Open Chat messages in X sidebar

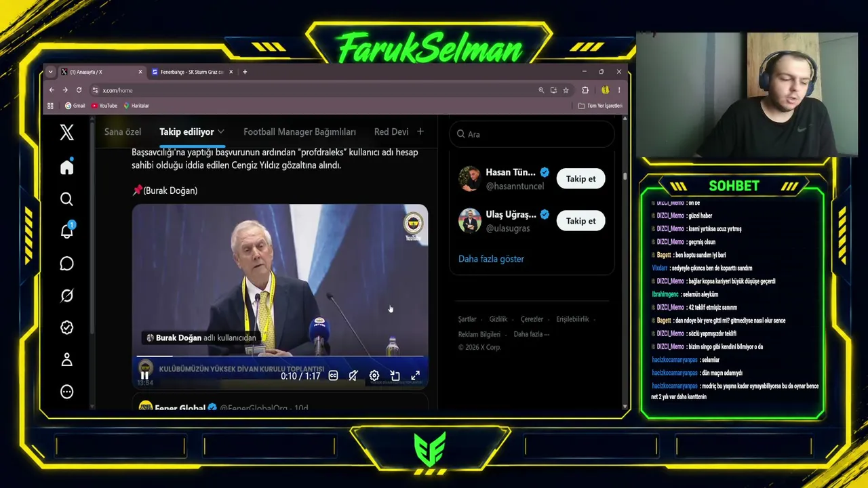66,264
